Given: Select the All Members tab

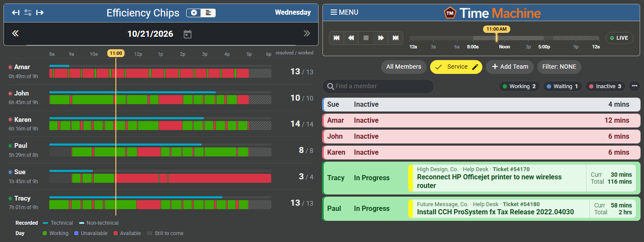Looking at the screenshot, I should pos(404,67).
